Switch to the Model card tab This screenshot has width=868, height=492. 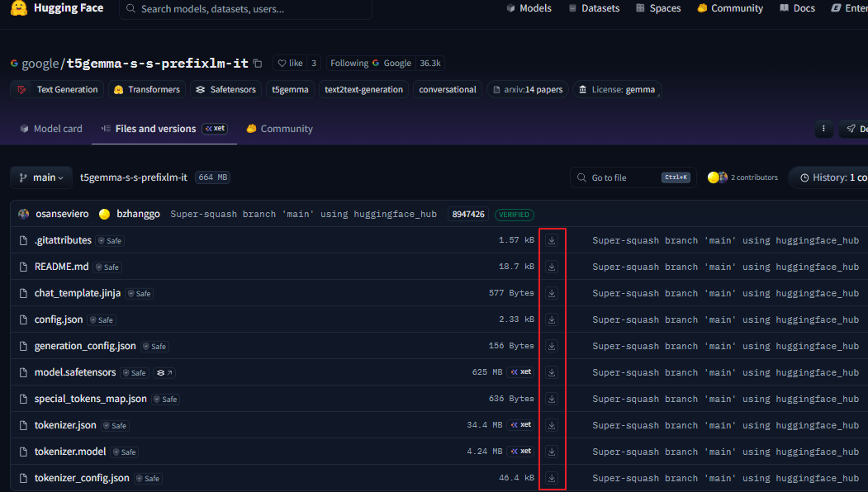click(x=51, y=129)
